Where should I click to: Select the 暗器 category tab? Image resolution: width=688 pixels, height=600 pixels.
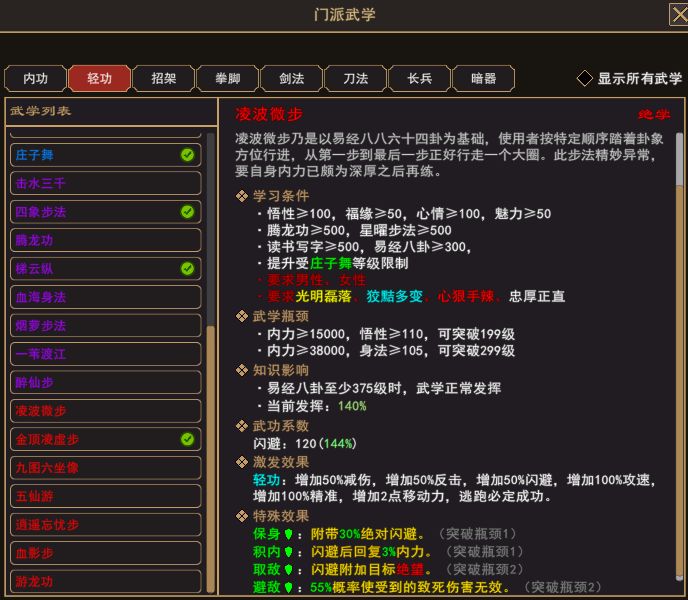(484, 79)
